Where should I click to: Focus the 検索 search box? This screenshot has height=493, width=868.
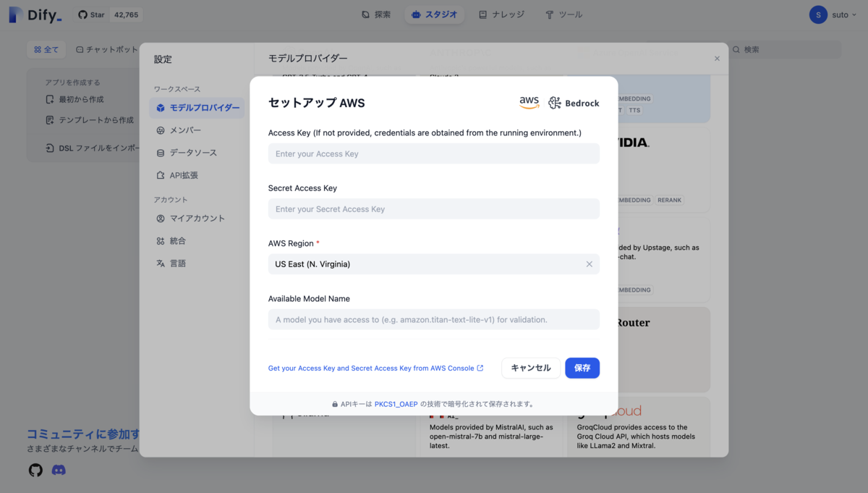point(785,49)
